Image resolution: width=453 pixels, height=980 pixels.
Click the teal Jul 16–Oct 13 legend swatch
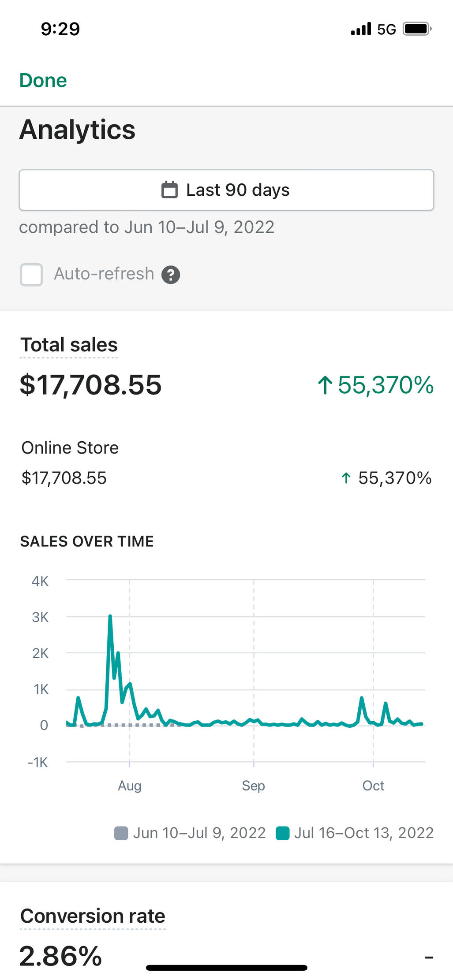pyautogui.click(x=282, y=833)
